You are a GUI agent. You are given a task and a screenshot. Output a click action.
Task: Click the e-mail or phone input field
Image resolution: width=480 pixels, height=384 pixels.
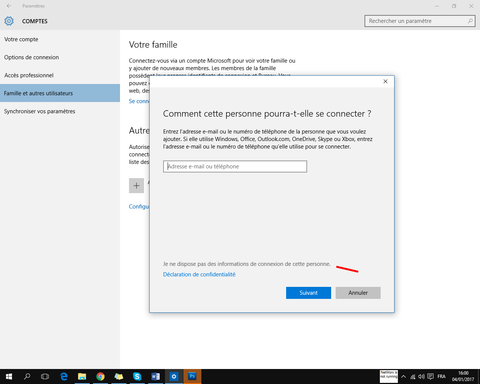point(235,166)
